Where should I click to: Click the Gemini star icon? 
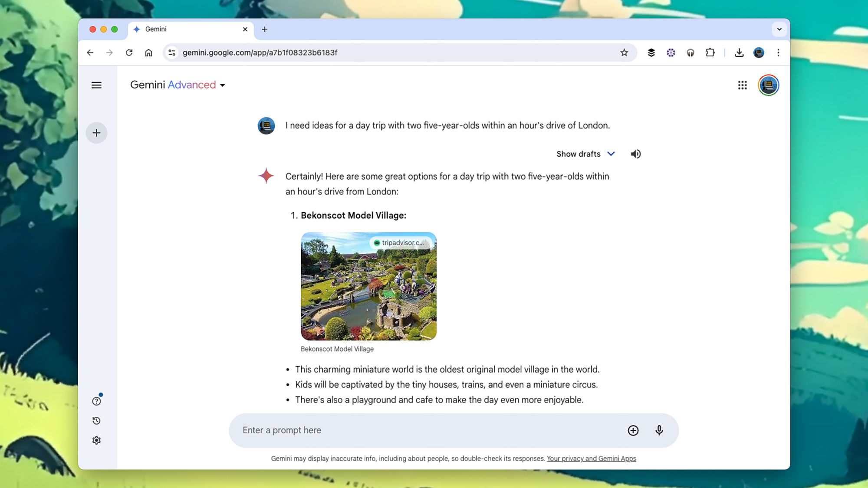[x=266, y=177]
